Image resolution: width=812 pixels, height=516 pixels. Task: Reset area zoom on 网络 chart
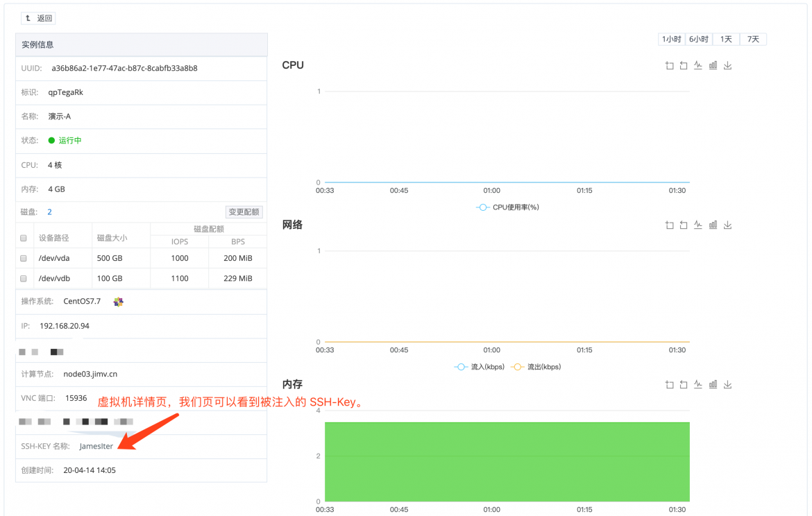click(x=684, y=225)
